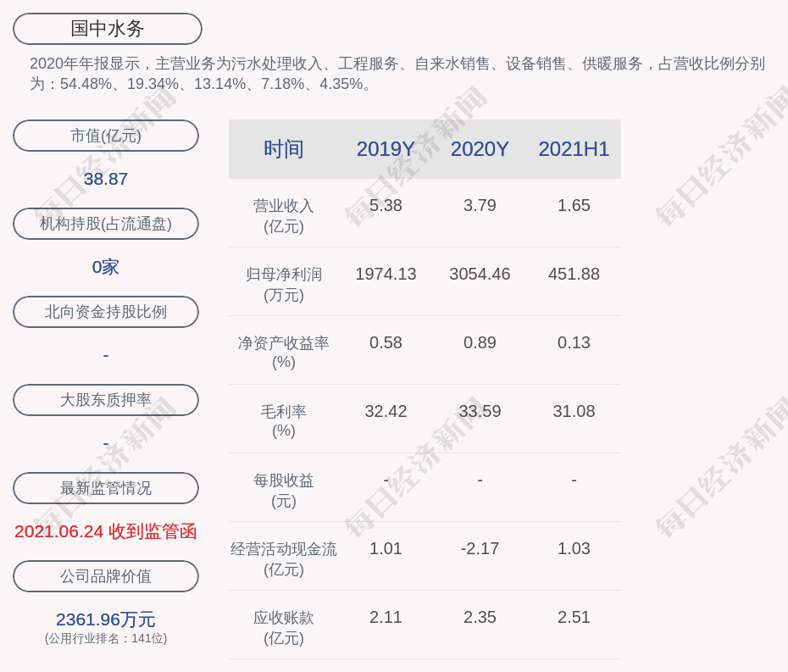Select the 市值(亿元) label pill
Viewport: 788px width, 672px height.
pos(106,136)
